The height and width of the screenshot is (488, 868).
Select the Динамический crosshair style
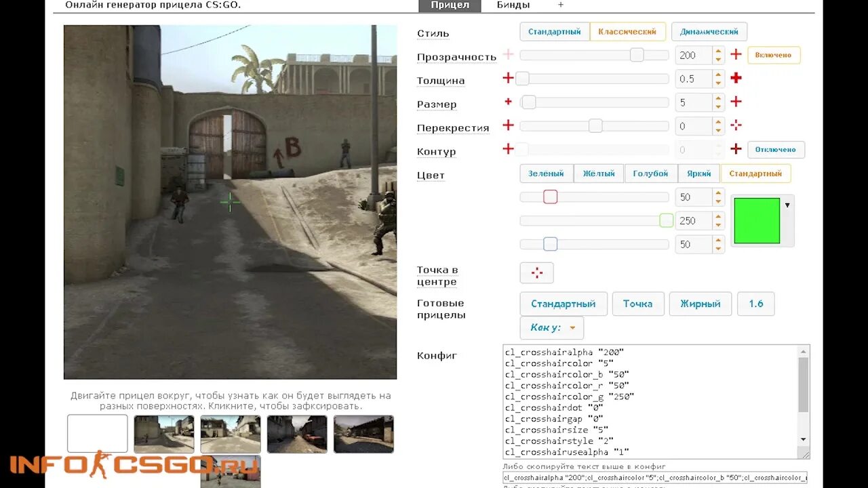(709, 32)
